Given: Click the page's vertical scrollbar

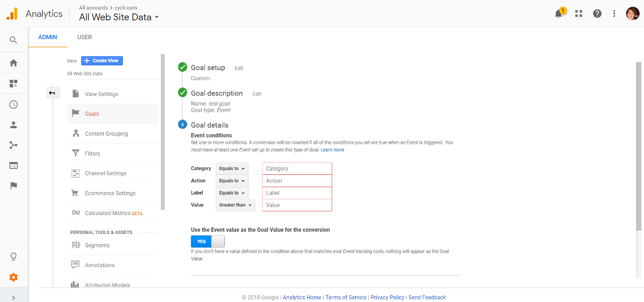Looking at the screenshot, I should coord(639,146).
